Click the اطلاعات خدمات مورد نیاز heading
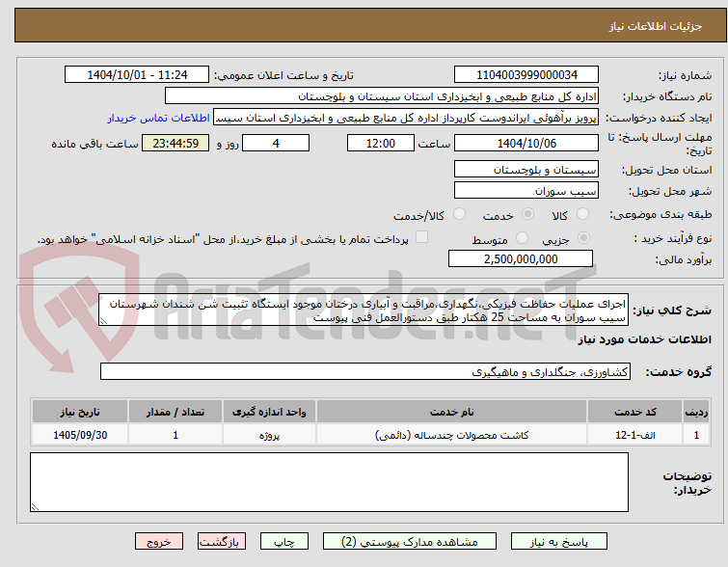Image resolution: width=728 pixels, height=567 pixels. (x=644, y=339)
